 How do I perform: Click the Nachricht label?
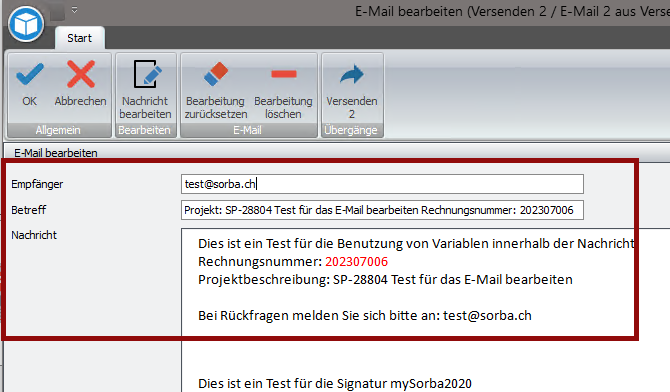coord(34,235)
